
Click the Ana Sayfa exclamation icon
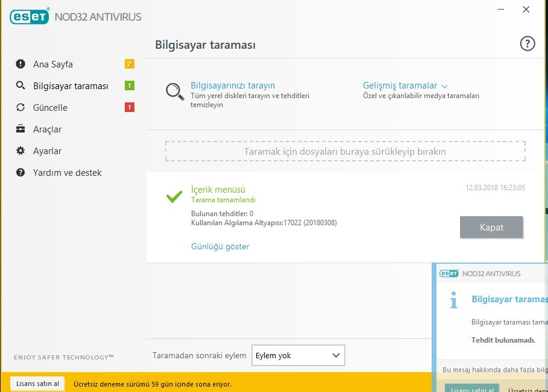point(20,64)
